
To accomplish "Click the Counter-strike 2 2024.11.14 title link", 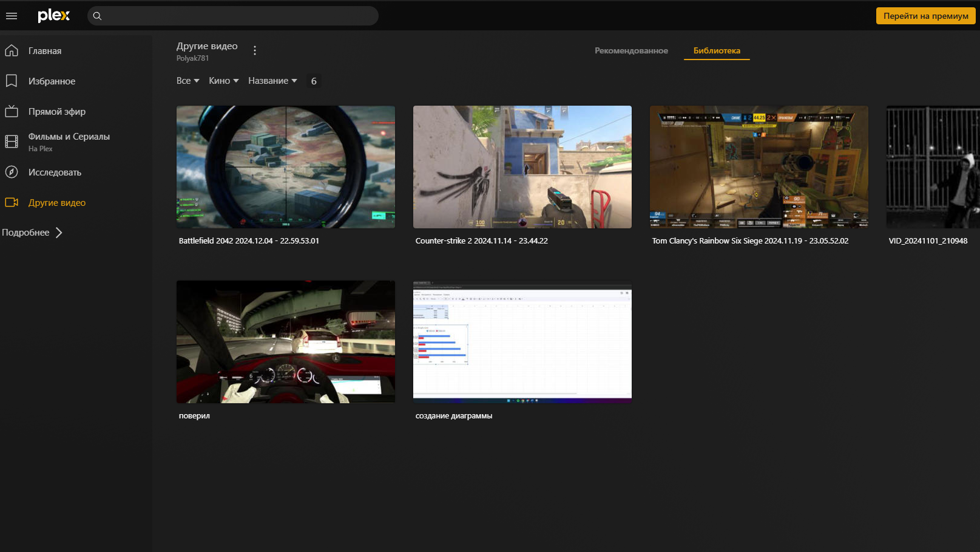I will (482, 241).
